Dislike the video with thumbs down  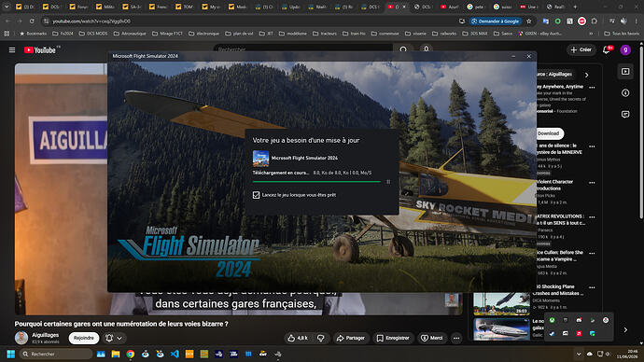click(x=321, y=338)
